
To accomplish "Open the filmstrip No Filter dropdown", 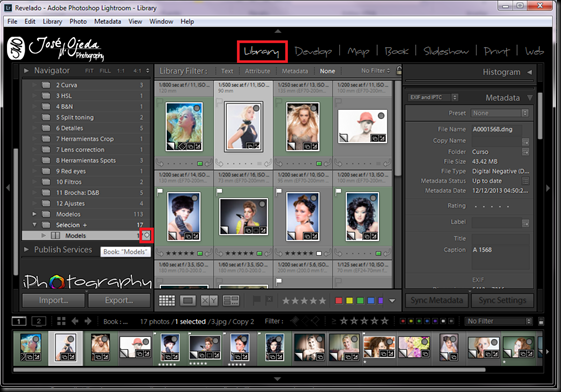I will point(498,321).
